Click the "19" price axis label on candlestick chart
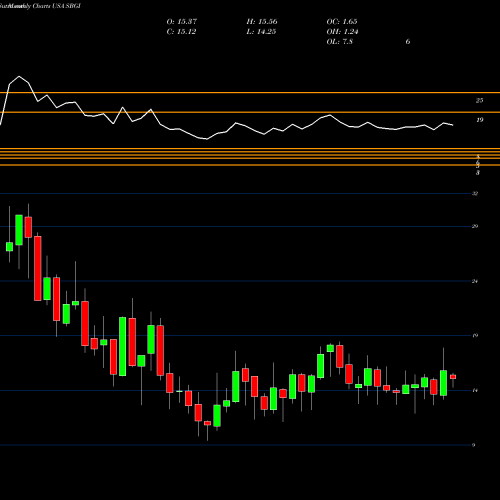The height and width of the screenshot is (500, 500). pyautogui.click(x=475, y=336)
